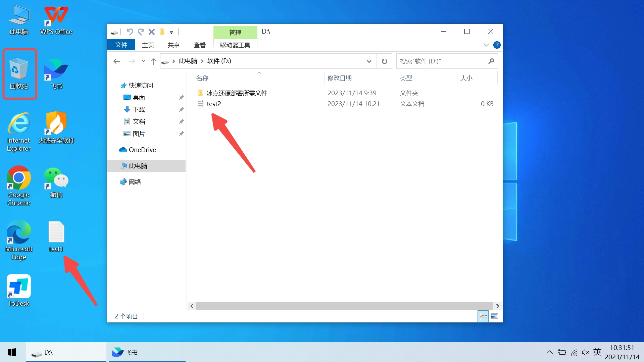Sort files by 类型 column
The width and height of the screenshot is (644, 362).
pyautogui.click(x=406, y=78)
